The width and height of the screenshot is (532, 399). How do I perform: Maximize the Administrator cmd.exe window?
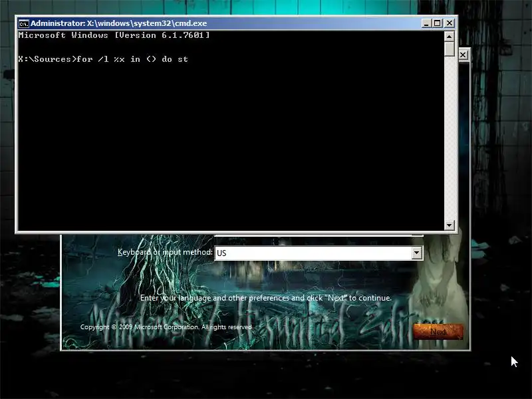click(438, 23)
